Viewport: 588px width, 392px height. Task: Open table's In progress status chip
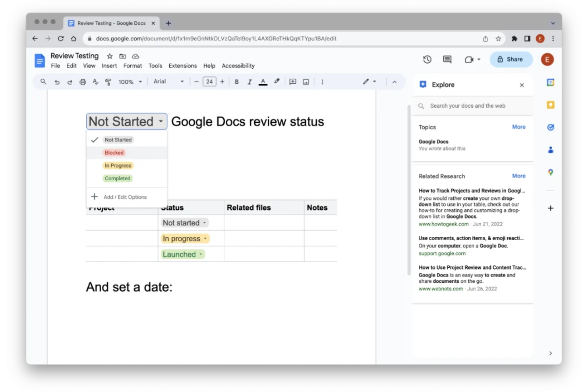(185, 239)
